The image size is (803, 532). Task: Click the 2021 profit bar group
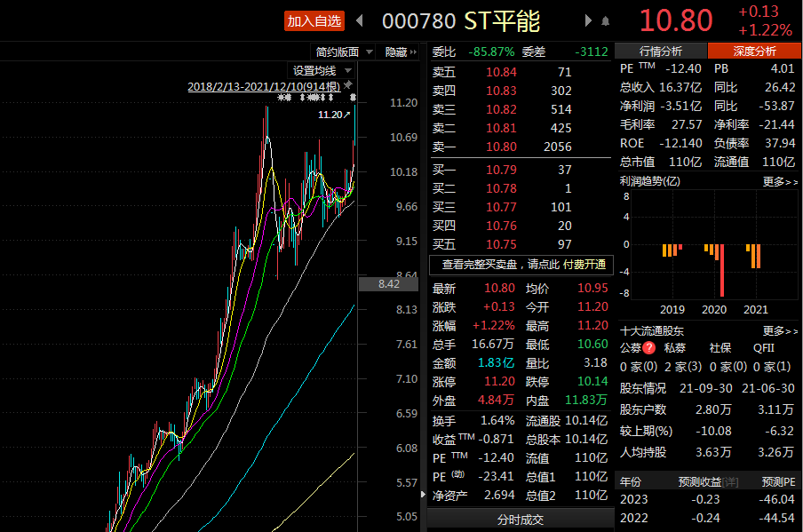tap(753, 256)
